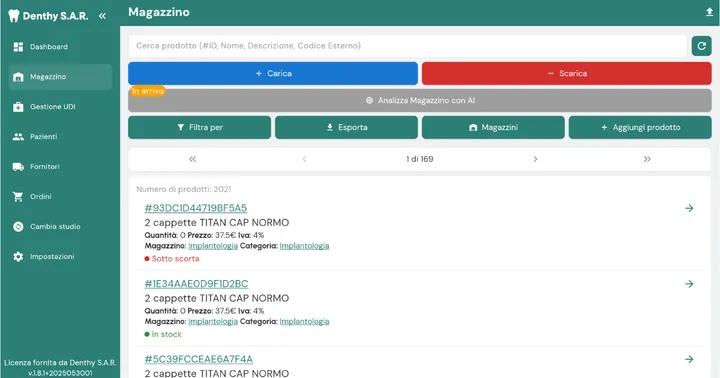
Task: Click the blue Carica button
Action: click(273, 73)
